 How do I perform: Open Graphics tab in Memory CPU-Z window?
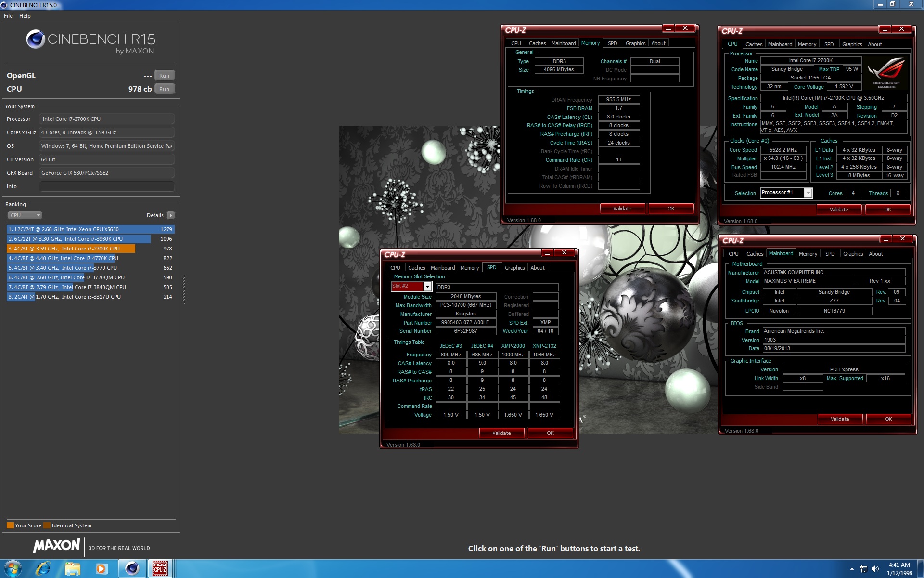tap(635, 43)
